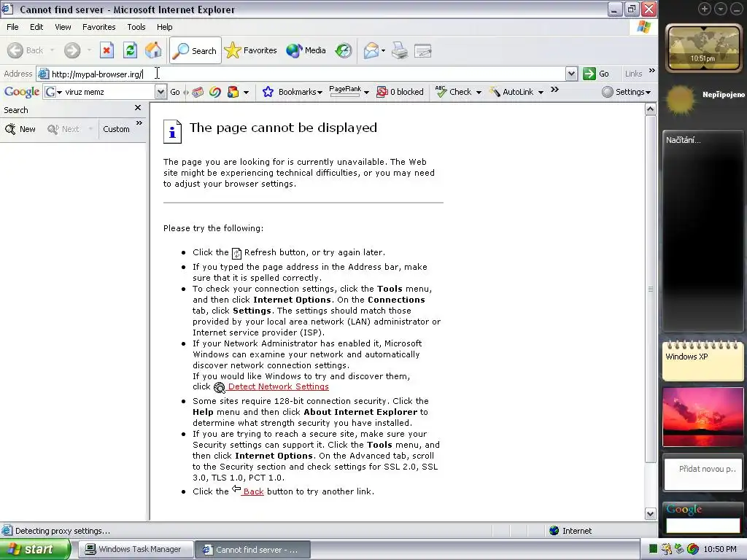Click the Print toolbar icon
This screenshot has width=747, height=560.
[x=400, y=50]
